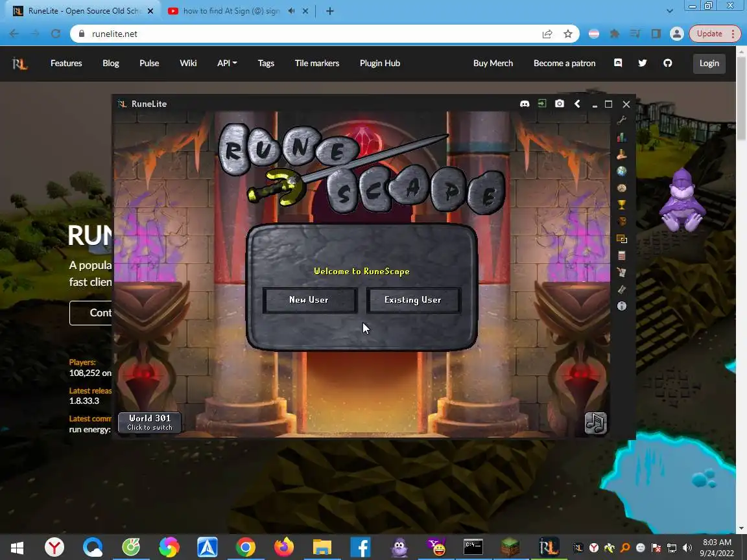Open the Features menu on runelite.net
Image resolution: width=747 pixels, height=560 pixels.
[x=66, y=64]
